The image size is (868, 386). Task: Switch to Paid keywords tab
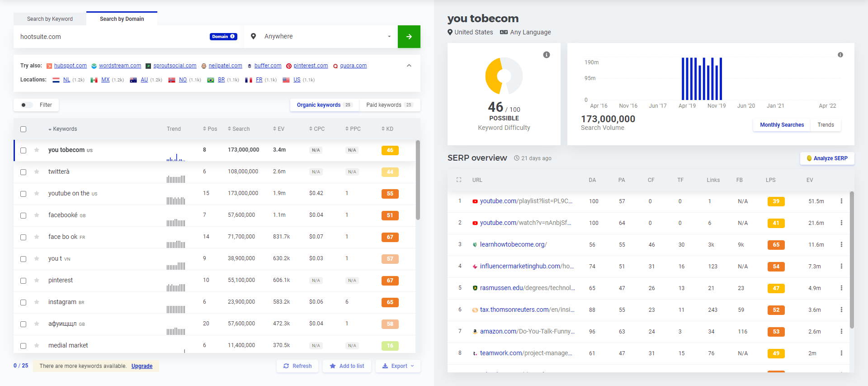390,105
